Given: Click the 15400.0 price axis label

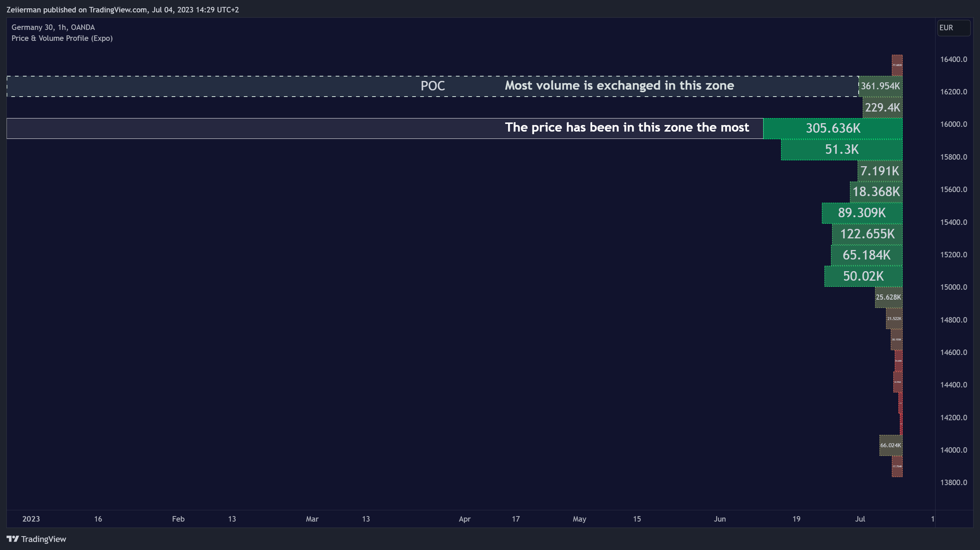Looking at the screenshot, I should 953,222.
